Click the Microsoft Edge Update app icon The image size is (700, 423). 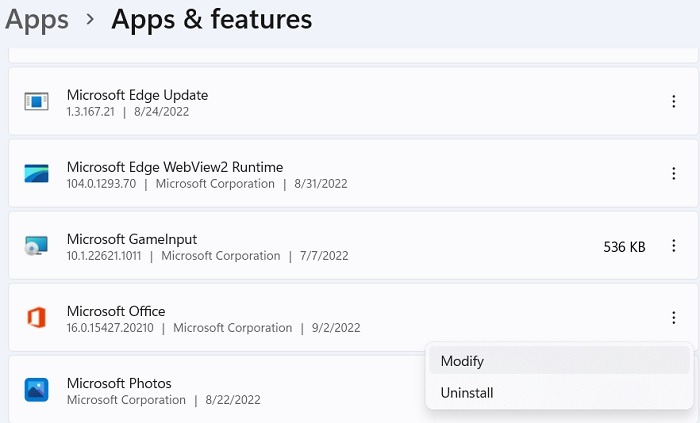[x=36, y=102]
